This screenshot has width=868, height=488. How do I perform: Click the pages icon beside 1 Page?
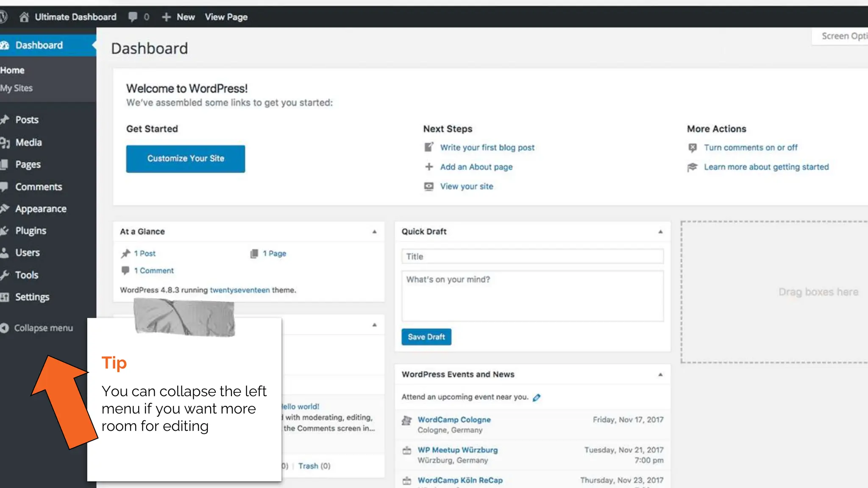(254, 253)
